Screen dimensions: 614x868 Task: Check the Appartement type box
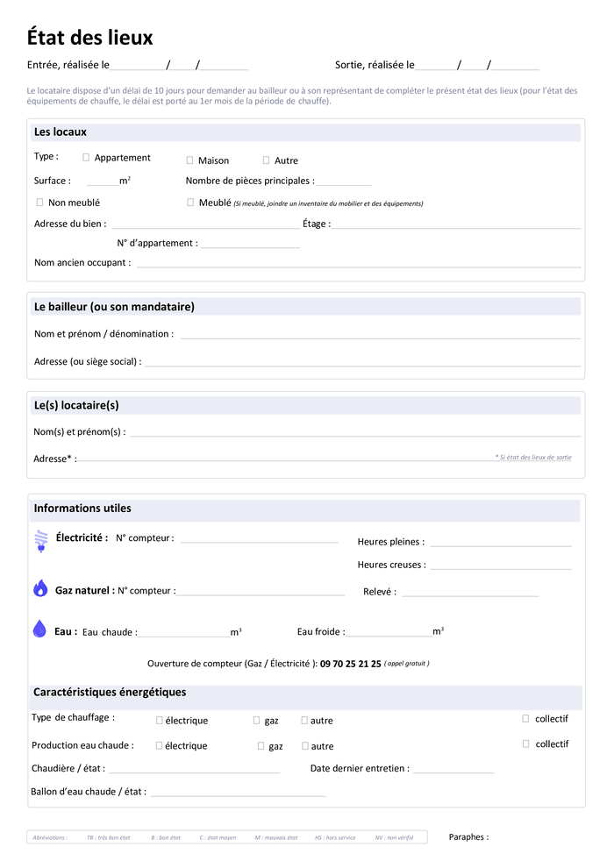point(86,158)
